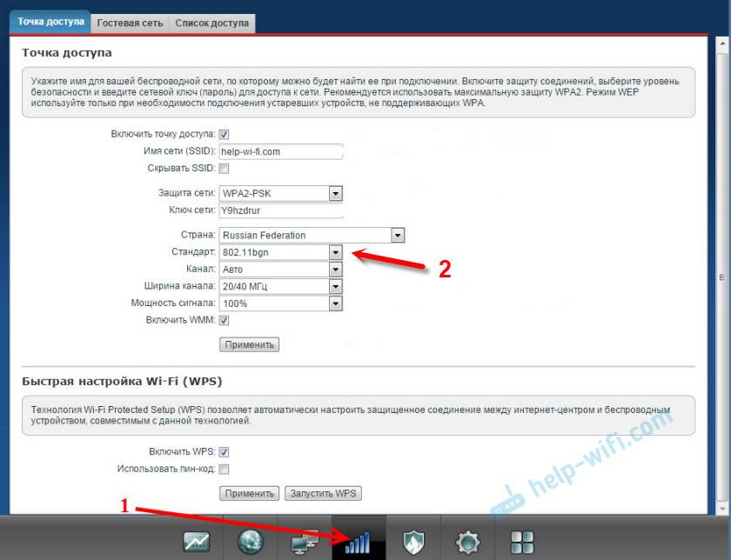Screen dimensions: 731x560
Task: Toggle the 'Включить WMM' checkbox
Action: click(224, 321)
